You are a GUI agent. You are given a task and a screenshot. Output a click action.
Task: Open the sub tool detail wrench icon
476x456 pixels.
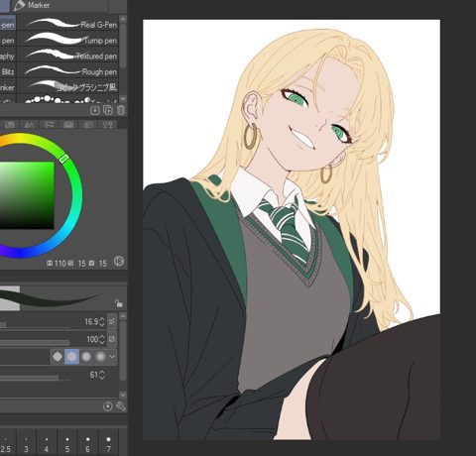[121, 406]
